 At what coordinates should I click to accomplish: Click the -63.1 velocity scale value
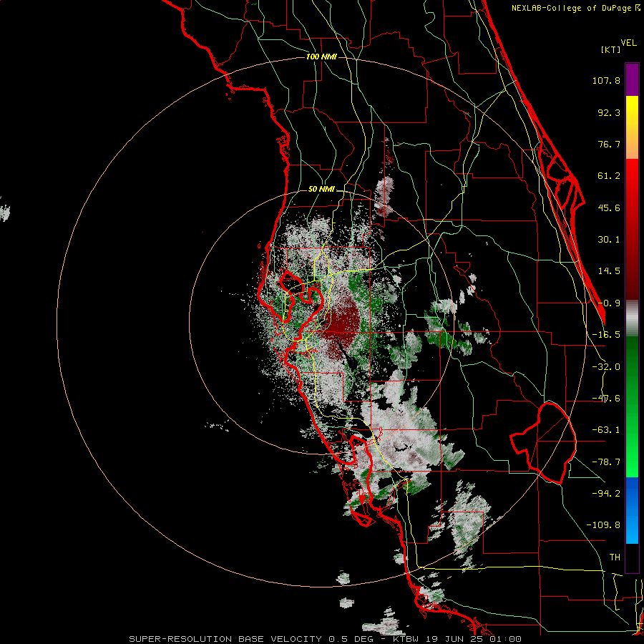[606, 430]
